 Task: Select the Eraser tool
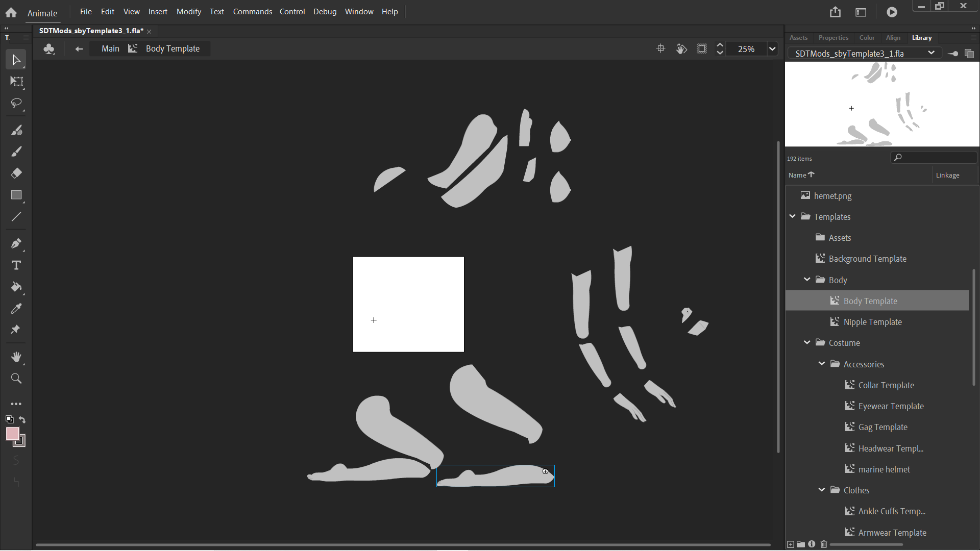[x=16, y=173]
